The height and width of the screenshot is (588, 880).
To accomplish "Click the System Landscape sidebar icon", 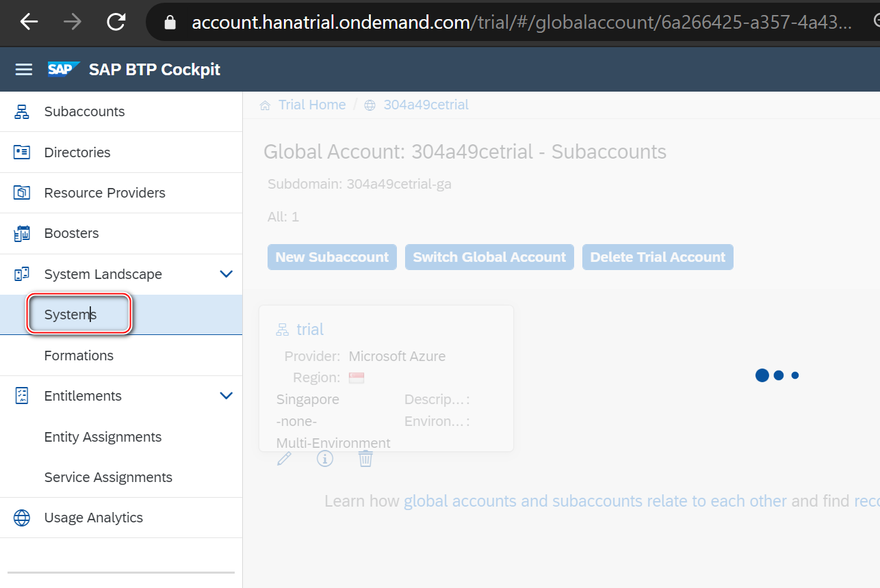I will [22, 274].
